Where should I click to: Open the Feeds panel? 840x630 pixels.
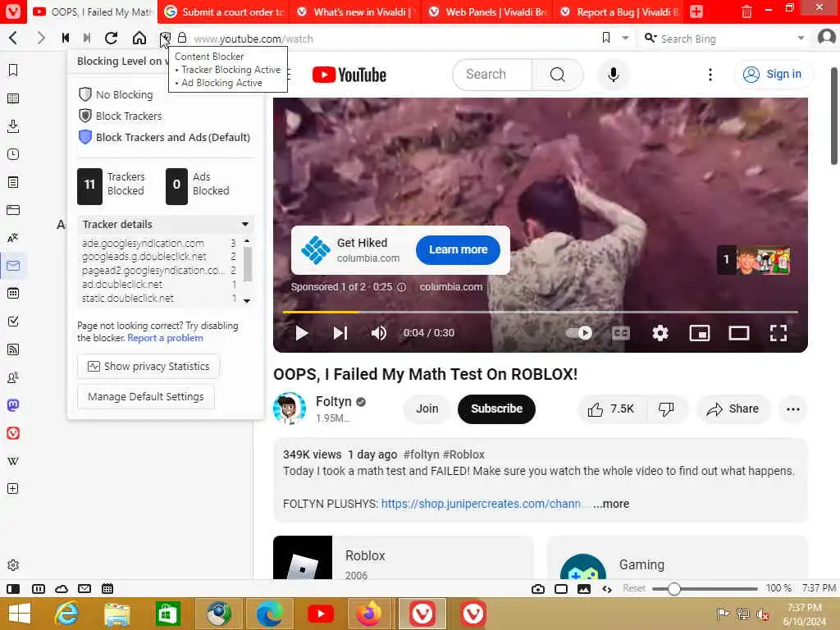tap(13, 349)
